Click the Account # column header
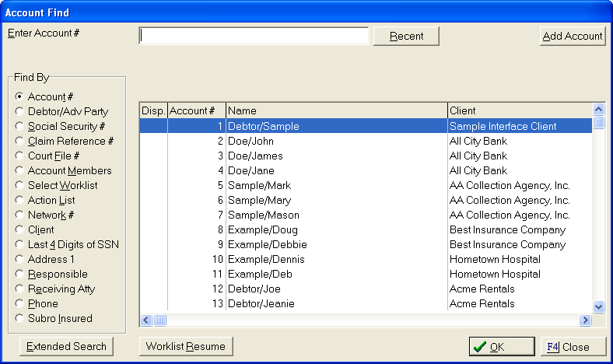 [x=196, y=110]
